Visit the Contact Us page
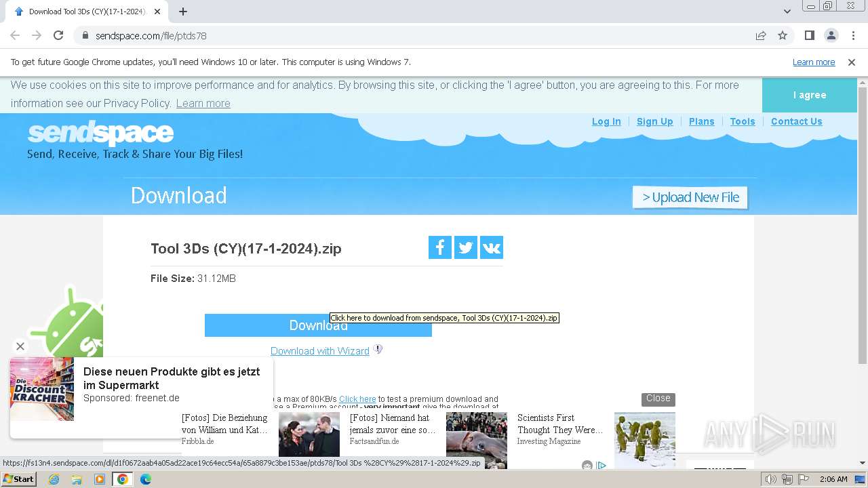The height and width of the screenshot is (488, 868). click(x=796, y=121)
